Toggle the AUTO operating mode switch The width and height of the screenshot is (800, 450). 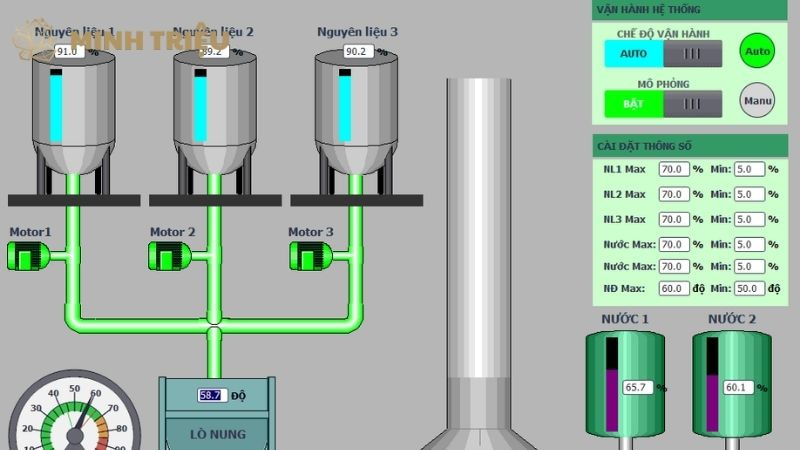point(662,53)
